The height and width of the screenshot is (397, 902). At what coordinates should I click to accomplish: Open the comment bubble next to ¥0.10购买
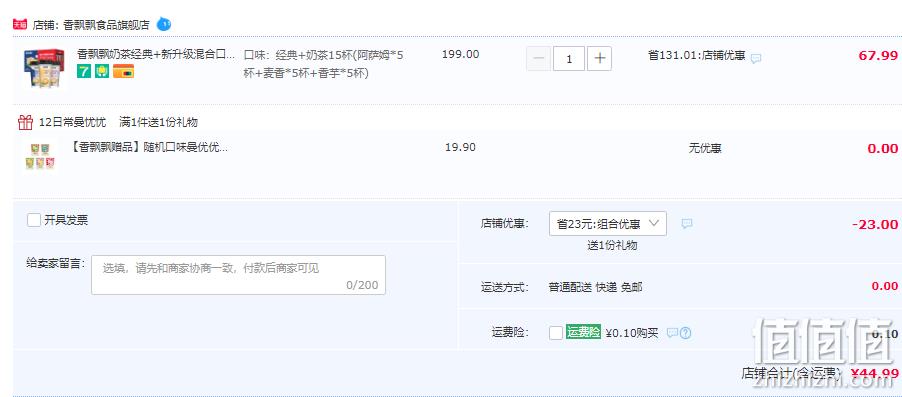pyautogui.click(x=672, y=333)
